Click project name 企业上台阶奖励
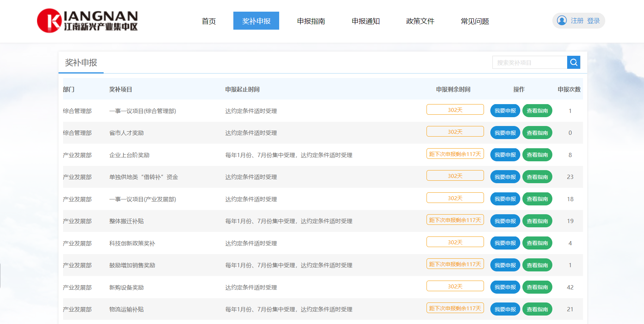The width and height of the screenshot is (644, 324). point(129,155)
